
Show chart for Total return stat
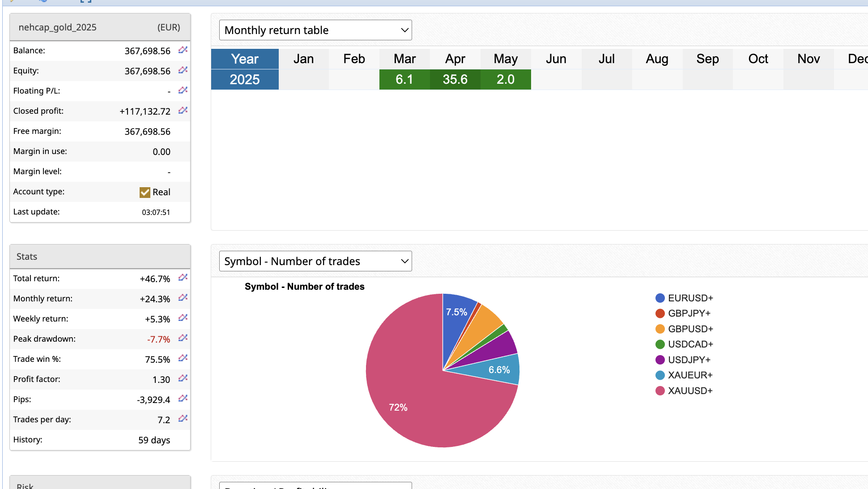183,278
